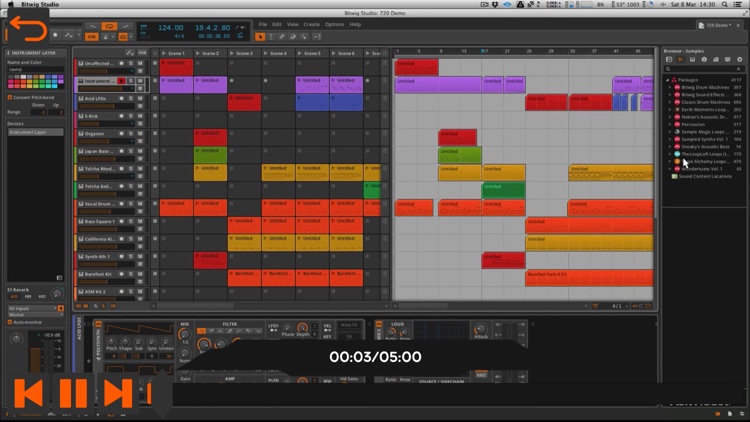Solo the Instrument track

point(131,81)
